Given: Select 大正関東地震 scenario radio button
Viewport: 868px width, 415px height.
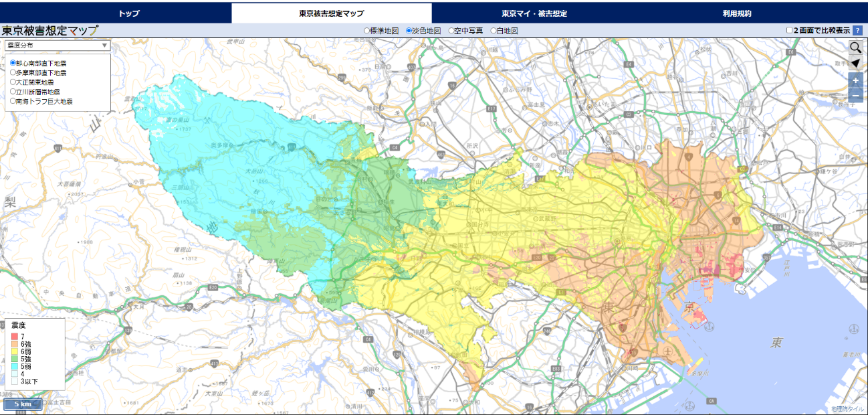Looking at the screenshot, I should pyautogui.click(x=13, y=82).
